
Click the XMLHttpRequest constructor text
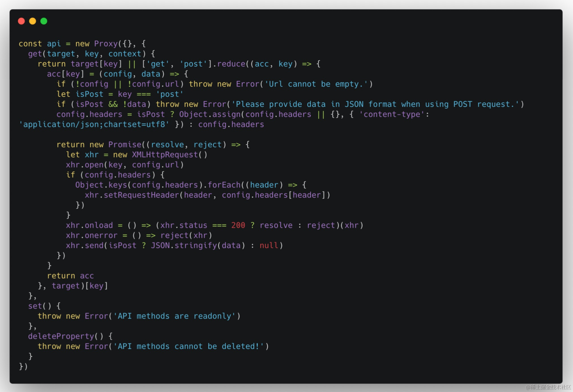(165, 155)
